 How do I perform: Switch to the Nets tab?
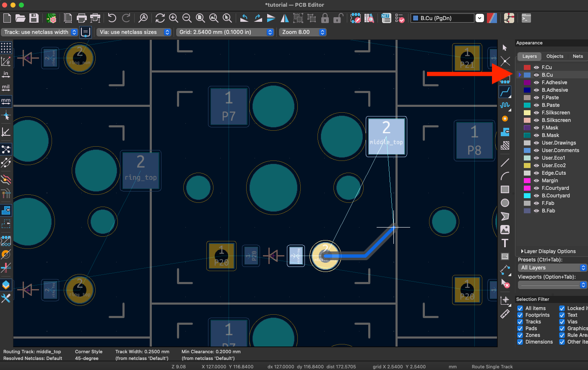[578, 56]
